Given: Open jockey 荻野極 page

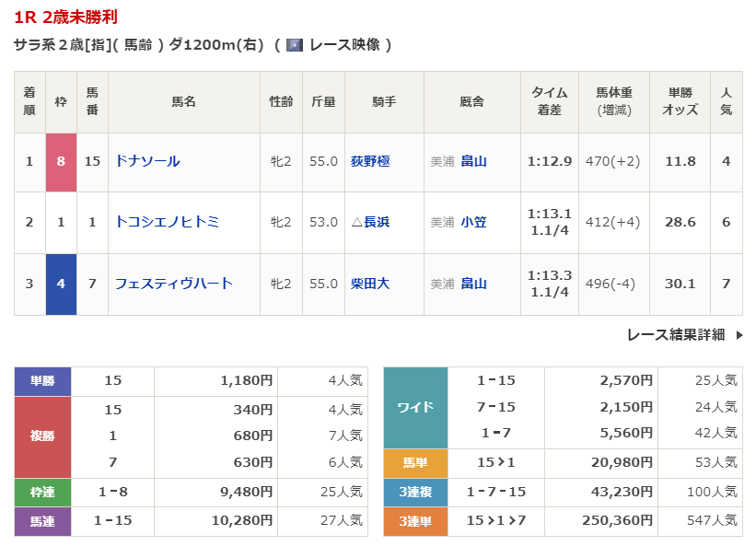Looking at the screenshot, I should pos(370,161).
